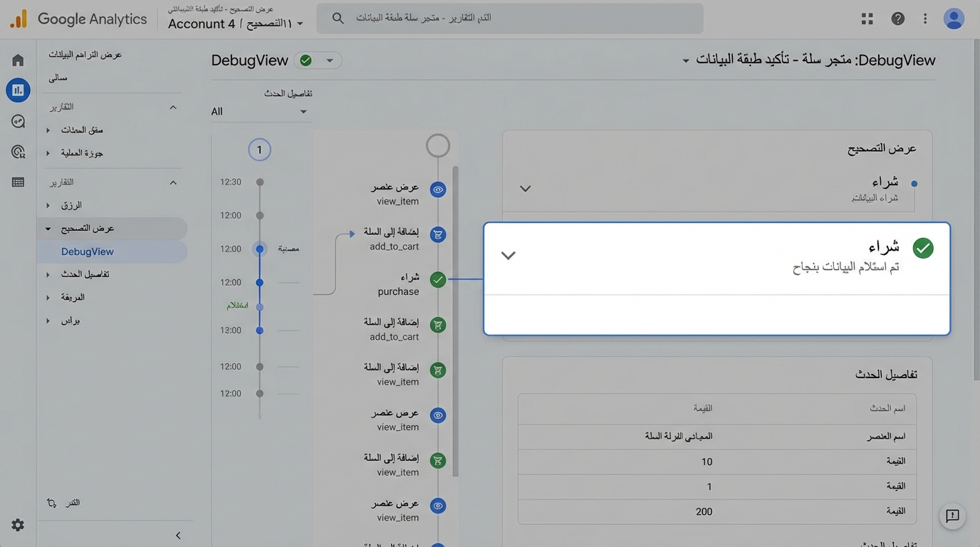The height and width of the screenshot is (547, 980).
Task: Open the All filter dropdown
Action: coord(260,112)
